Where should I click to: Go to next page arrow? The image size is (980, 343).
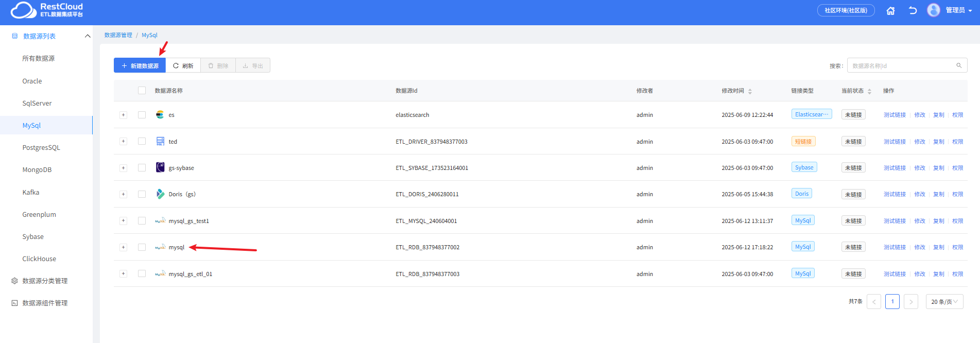pyautogui.click(x=911, y=302)
